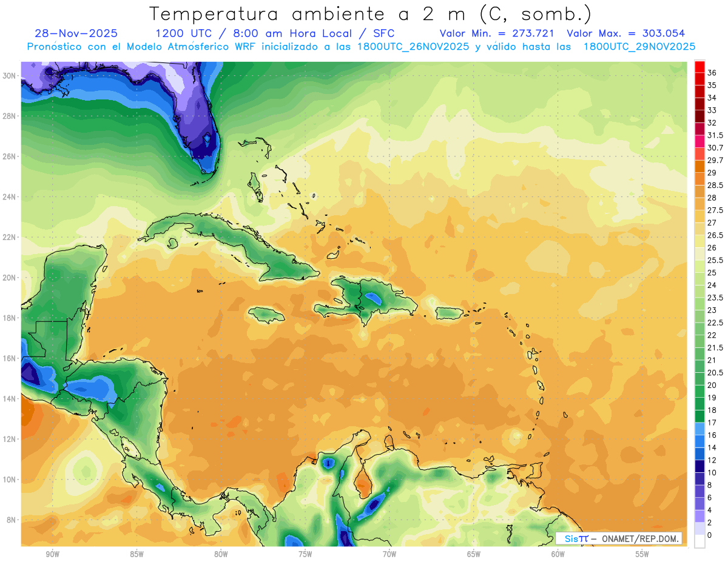Click the colorbar value '2'
Viewport: 728px width, 562px height.
(x=710, y=523)
